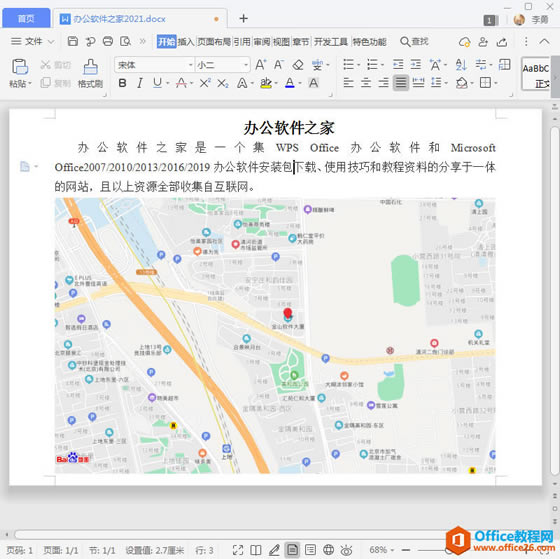Open the font name dropdown showing 宋体
The width and height of the screenshot is (560, 559).
pyautogui.click(x=155, y=65)
